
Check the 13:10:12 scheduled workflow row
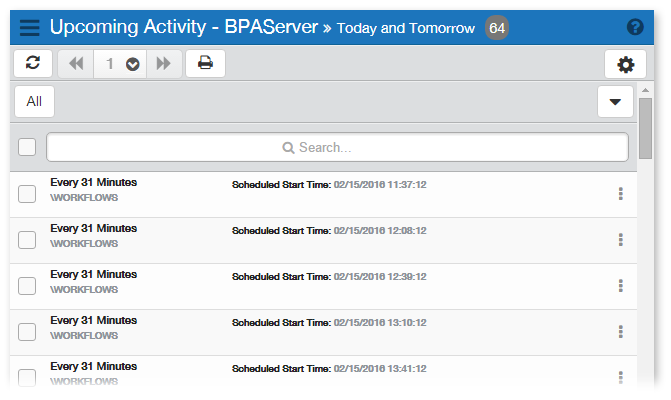click(27, 332)
